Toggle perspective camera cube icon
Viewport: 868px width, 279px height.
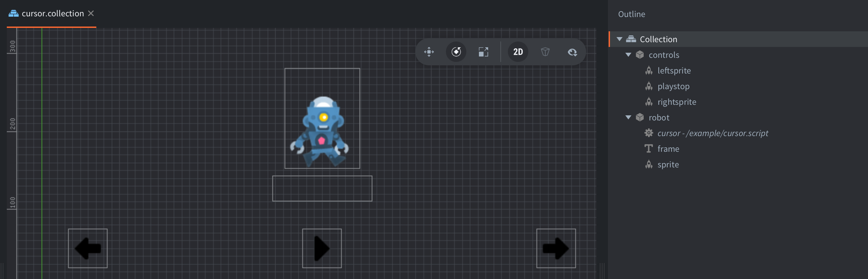pos(545,52)
